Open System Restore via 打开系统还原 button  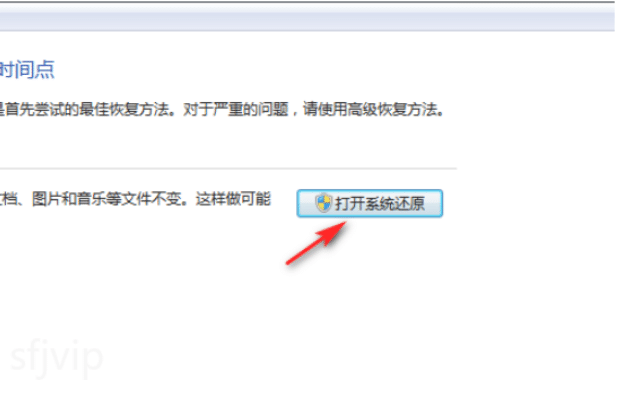coord(370,203)
